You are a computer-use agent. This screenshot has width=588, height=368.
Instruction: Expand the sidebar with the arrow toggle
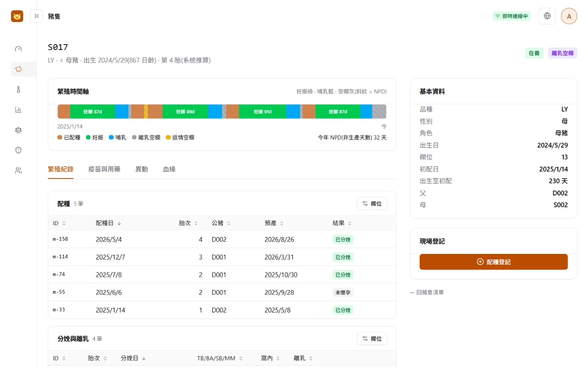tap(36, 16)
